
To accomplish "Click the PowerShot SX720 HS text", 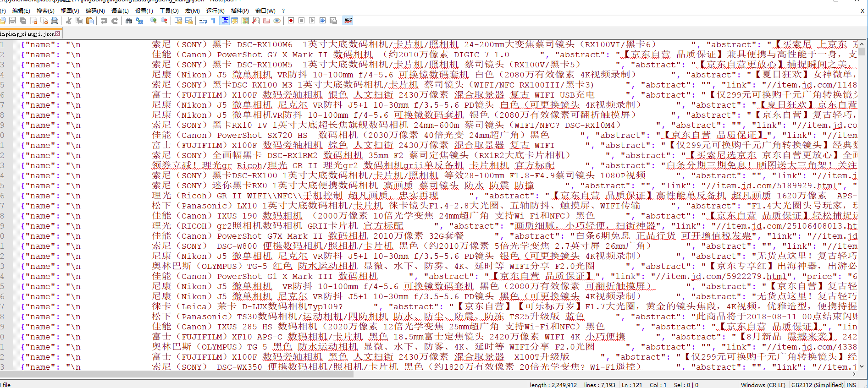I will pyautogui.click(x=262, y=135).
